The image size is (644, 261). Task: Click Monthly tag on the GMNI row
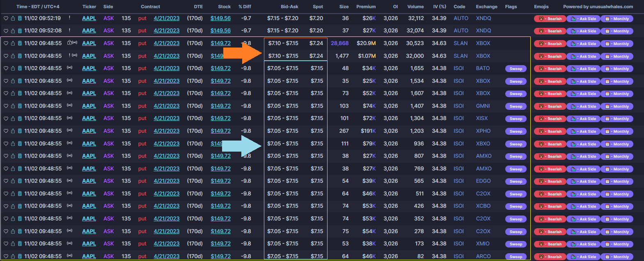pos(617,107)
